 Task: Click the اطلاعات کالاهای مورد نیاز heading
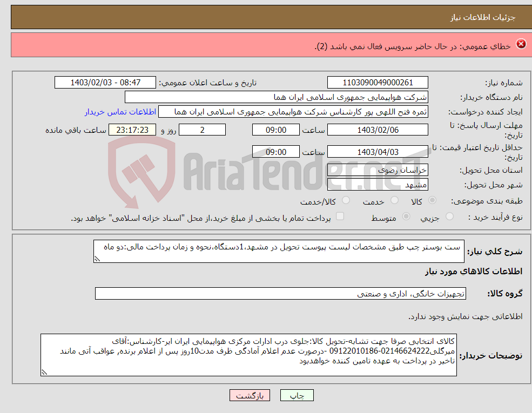point(474,272)
